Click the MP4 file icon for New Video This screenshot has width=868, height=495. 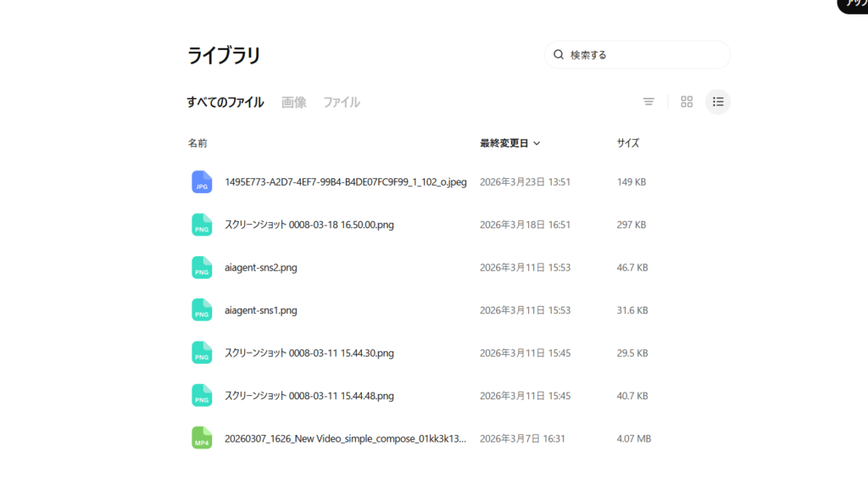click(x=202, y=438)
